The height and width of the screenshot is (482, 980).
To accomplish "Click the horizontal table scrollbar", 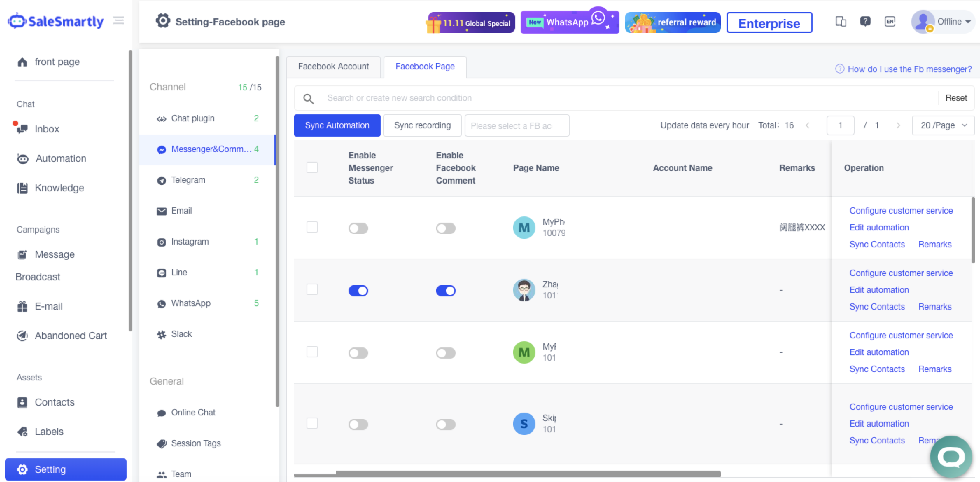I will click(528, 474).
